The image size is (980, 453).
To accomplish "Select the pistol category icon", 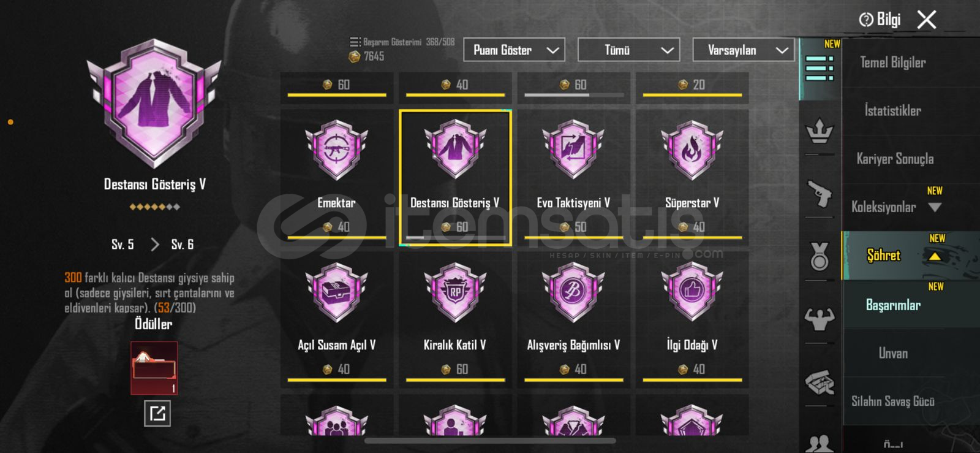I will pos(819,194).
